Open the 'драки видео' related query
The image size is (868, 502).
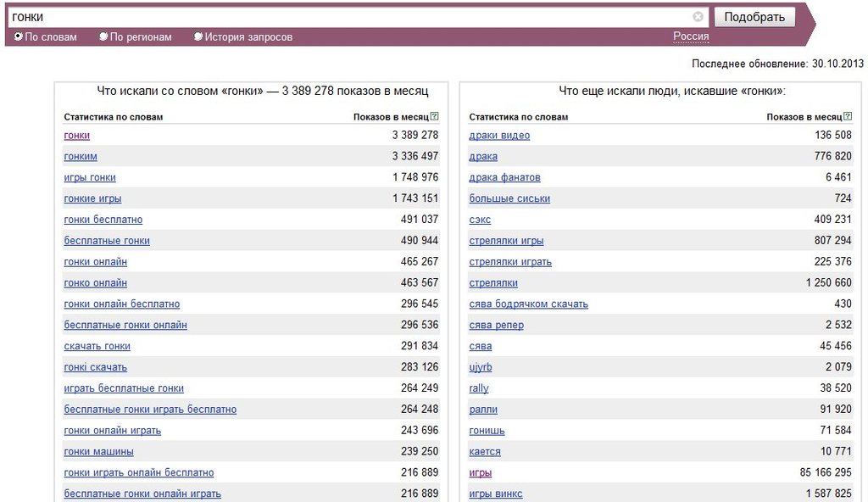(x=499, y=135)
